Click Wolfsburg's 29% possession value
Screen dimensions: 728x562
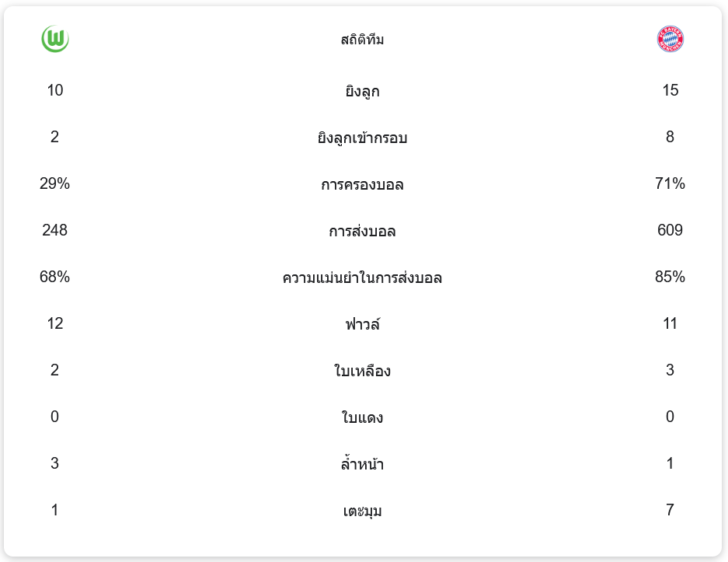tap(55, 184)
